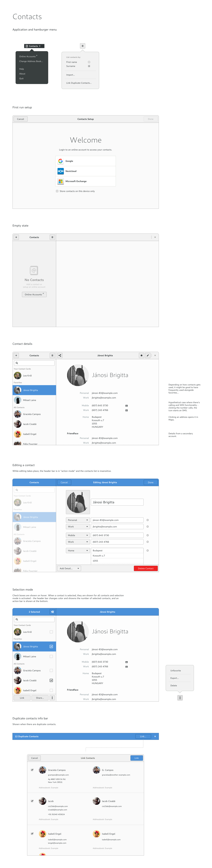Select First name radio button

[x=89, y=62]
